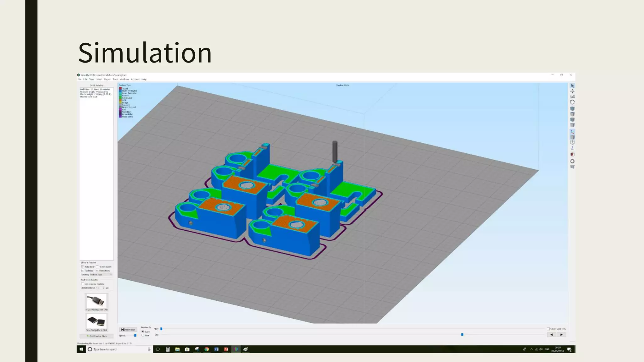The image size is (644, 362).
Task: Open Chrome from taskbar
Action: click(207, 349)
